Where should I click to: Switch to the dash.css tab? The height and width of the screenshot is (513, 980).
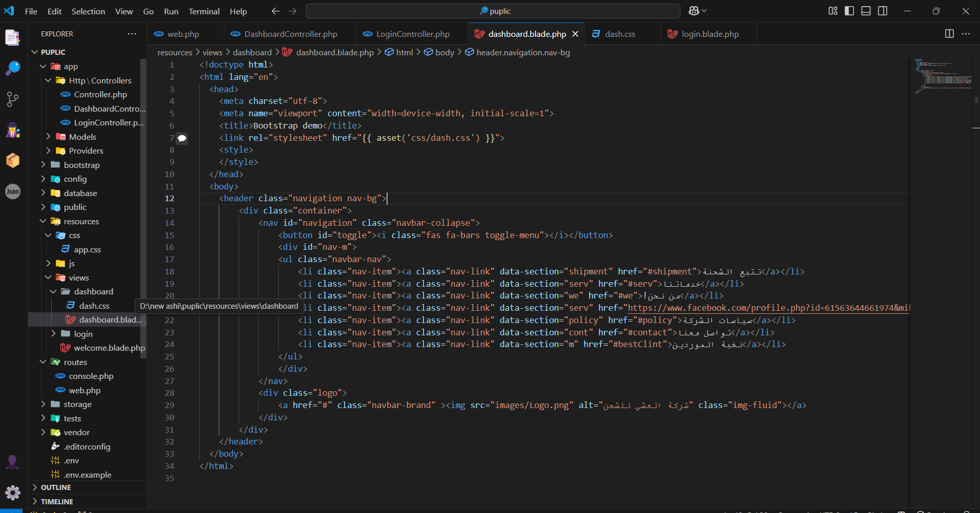click(623, 34)
